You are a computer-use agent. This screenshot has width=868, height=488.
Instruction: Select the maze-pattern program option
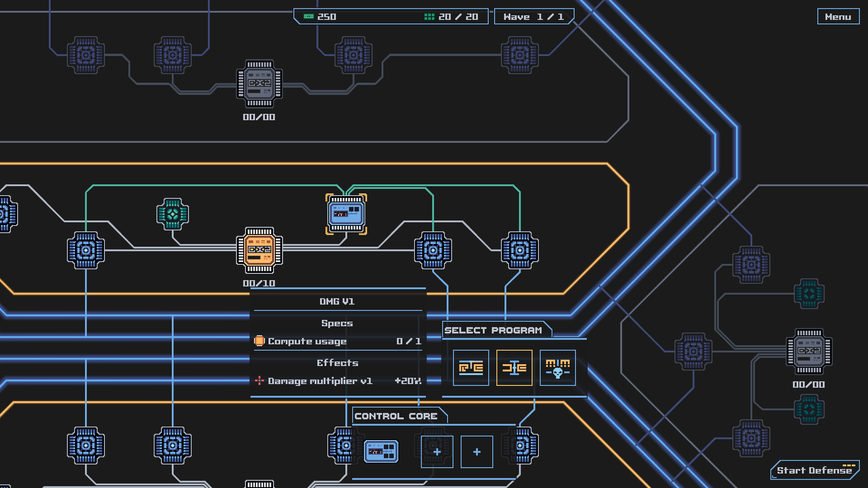471,368
